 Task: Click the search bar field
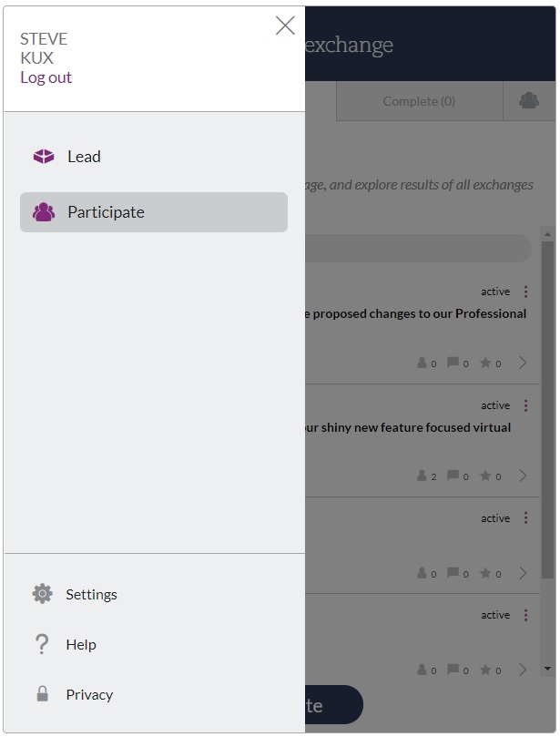point(418,248)
